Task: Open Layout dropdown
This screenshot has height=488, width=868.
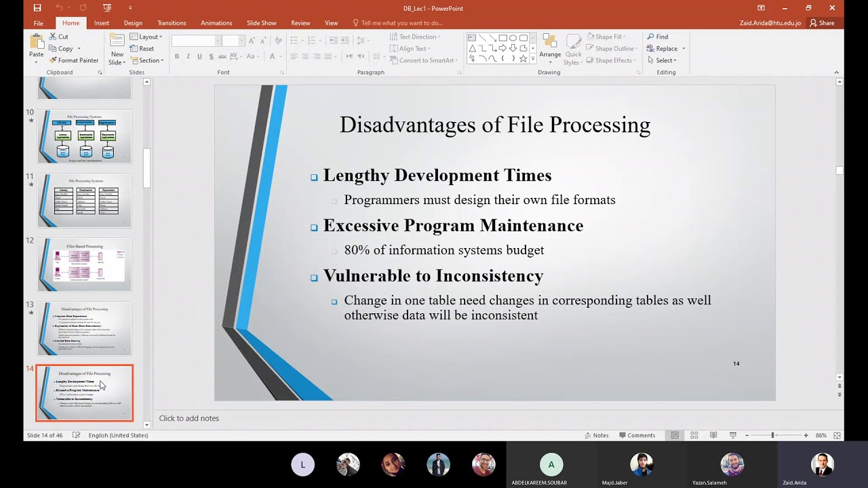Action: 146,37
